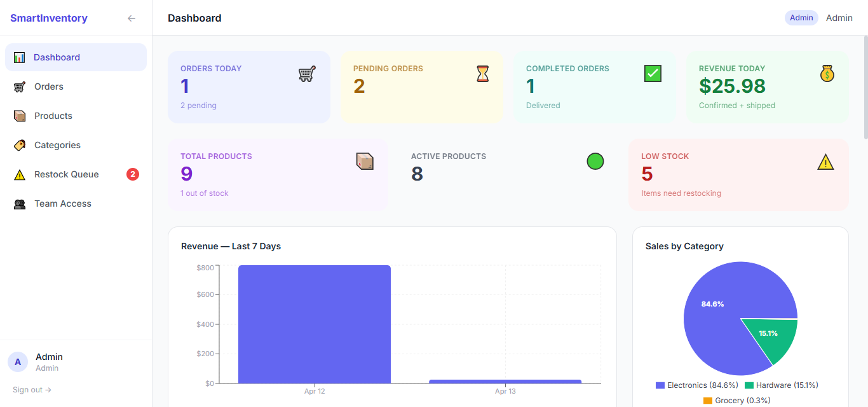
Task: Open the Team Access page
Action: point(76,203)
